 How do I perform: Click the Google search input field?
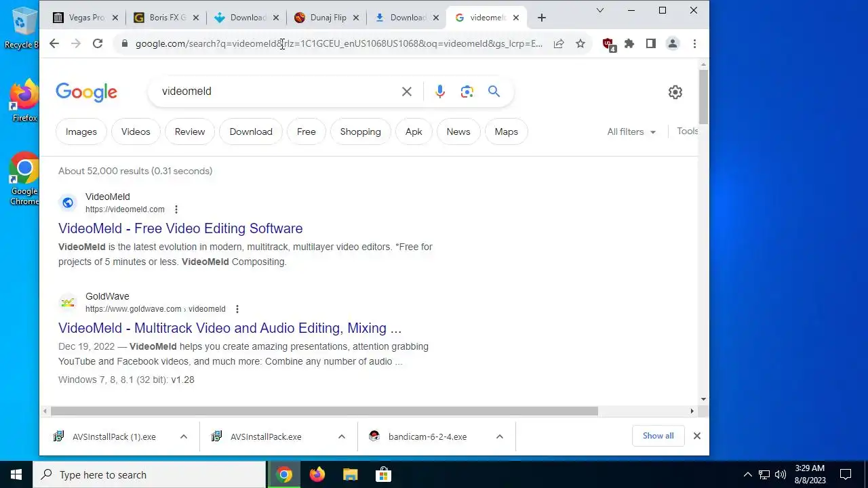click(x=278, y=91)
